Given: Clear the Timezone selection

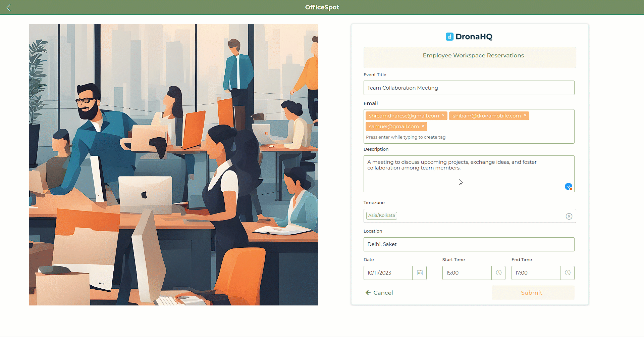Looking at the screenshot, I should pos(569,216).
